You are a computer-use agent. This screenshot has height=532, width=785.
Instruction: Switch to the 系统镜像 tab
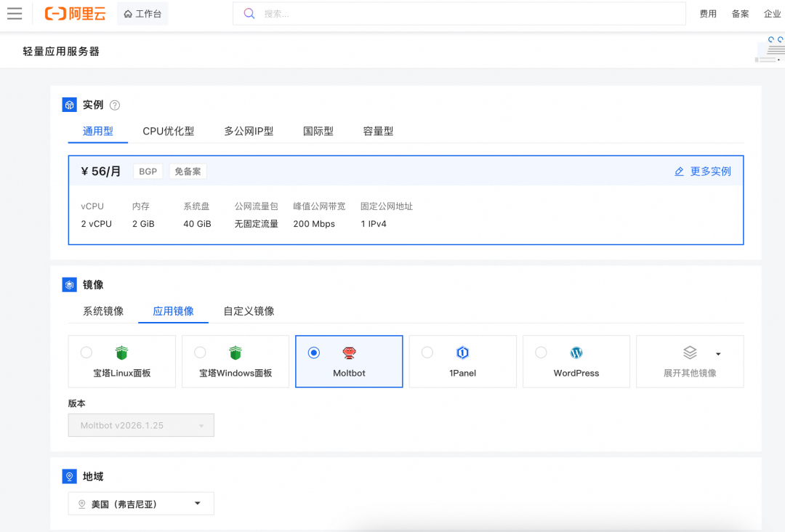coord(102,310)
